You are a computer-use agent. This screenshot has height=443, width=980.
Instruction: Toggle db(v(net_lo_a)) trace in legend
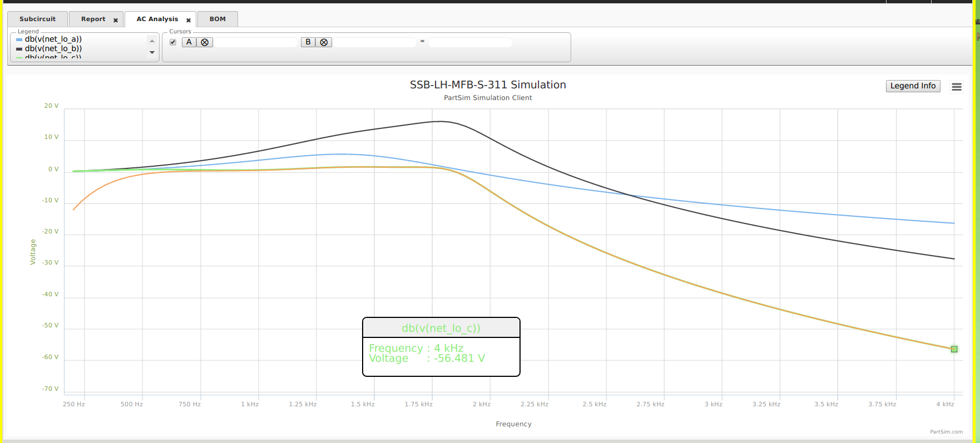click(x=53, y=39)
